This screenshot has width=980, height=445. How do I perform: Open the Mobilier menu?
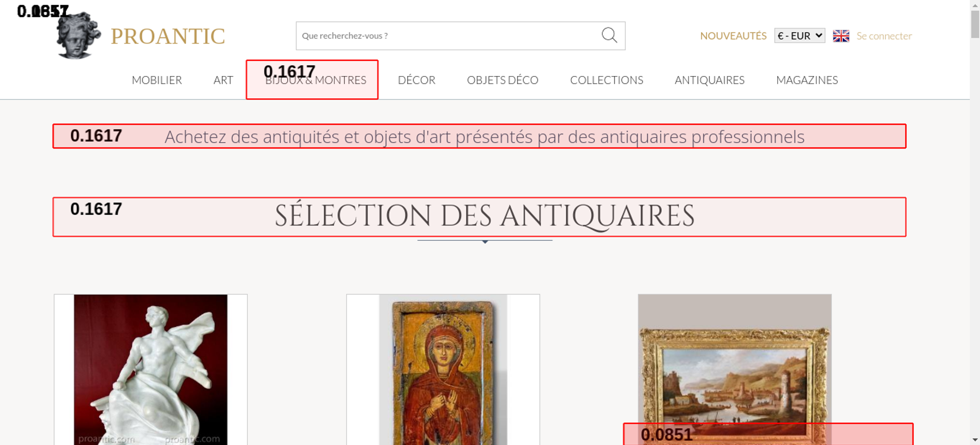click(157, 80)
